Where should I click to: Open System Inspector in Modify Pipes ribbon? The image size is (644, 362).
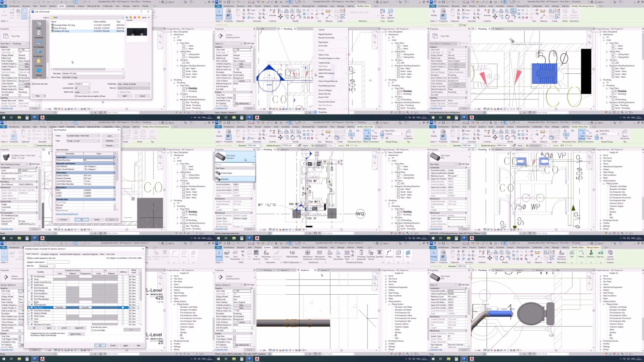pyautogui.click(x=610, y=255)
